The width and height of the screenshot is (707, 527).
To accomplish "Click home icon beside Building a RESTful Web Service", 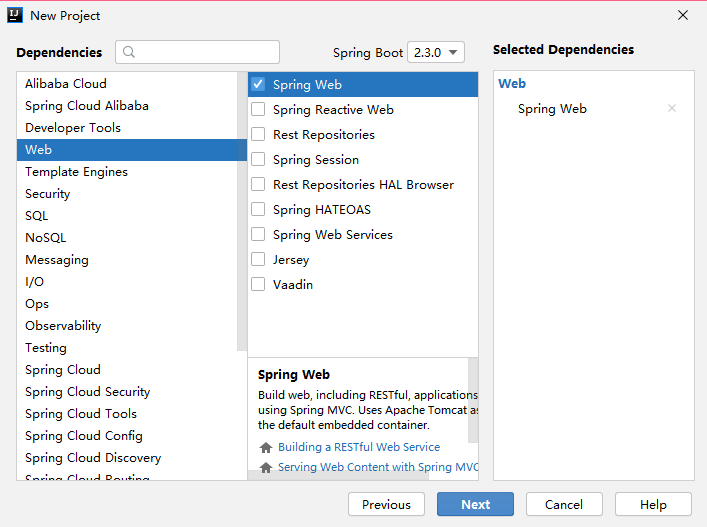I will coord(266,447).
